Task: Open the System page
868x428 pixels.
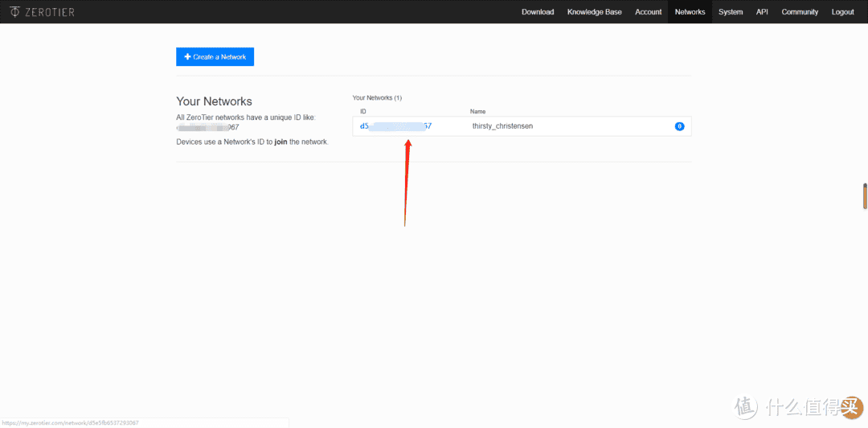Action: click(731, 11)
